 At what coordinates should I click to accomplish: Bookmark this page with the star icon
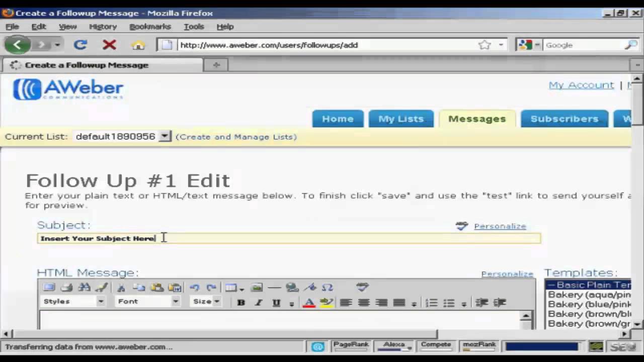click(485, 45)
